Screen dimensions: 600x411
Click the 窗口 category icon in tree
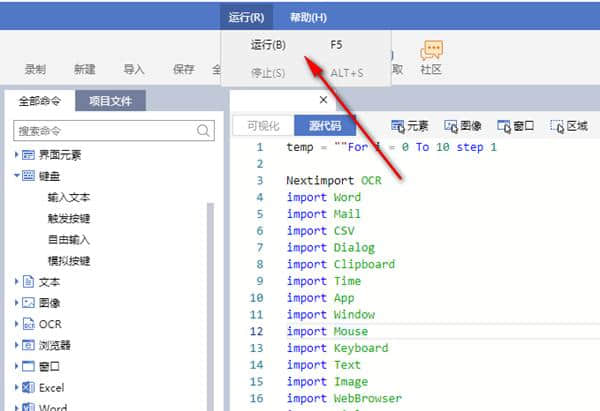pyautogui.click(x=28, y=366)
